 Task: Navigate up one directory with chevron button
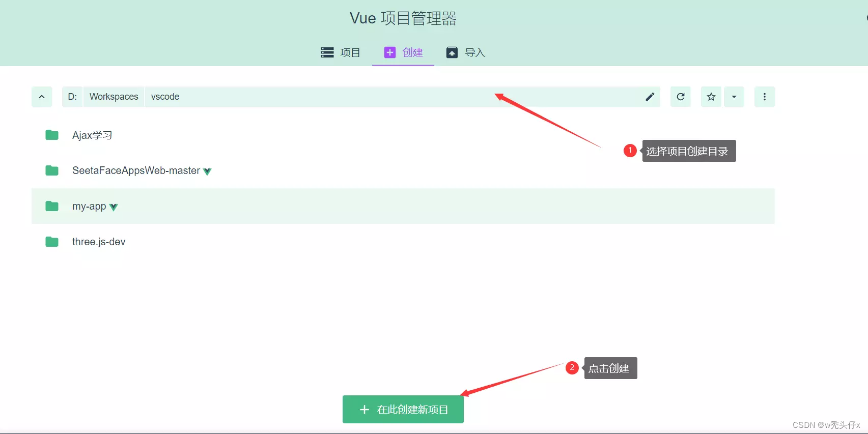pos(41,97)
